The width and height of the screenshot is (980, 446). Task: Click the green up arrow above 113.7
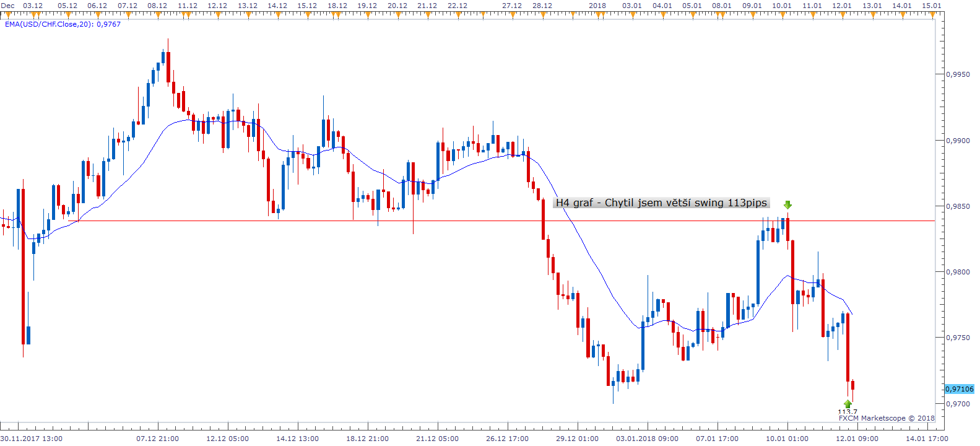(x=848, y=404)
